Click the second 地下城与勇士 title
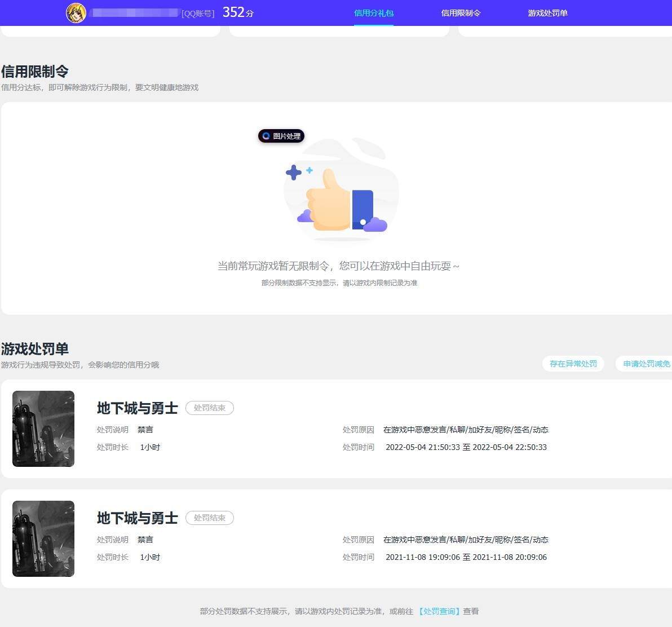672x627 pixels. [x=137, y=518]
